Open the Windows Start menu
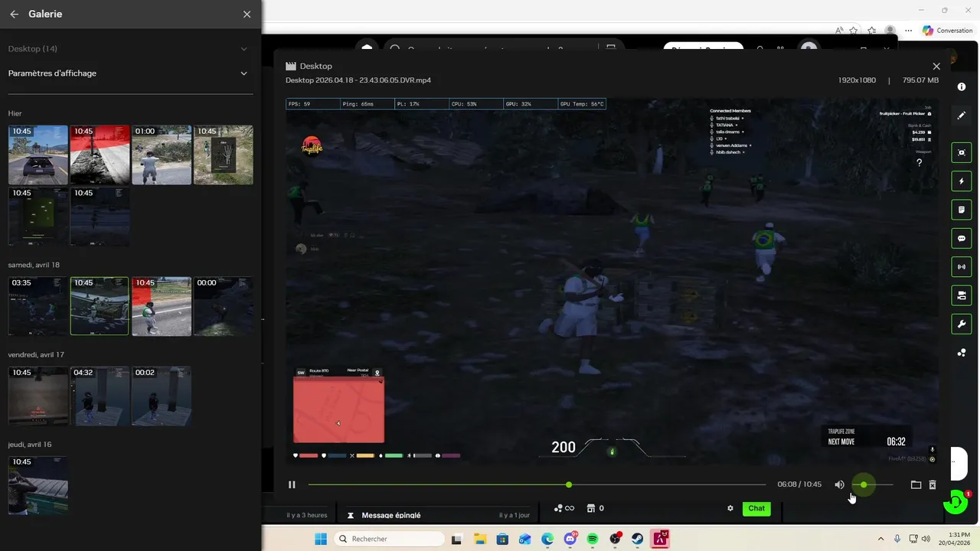 point(320,539)
